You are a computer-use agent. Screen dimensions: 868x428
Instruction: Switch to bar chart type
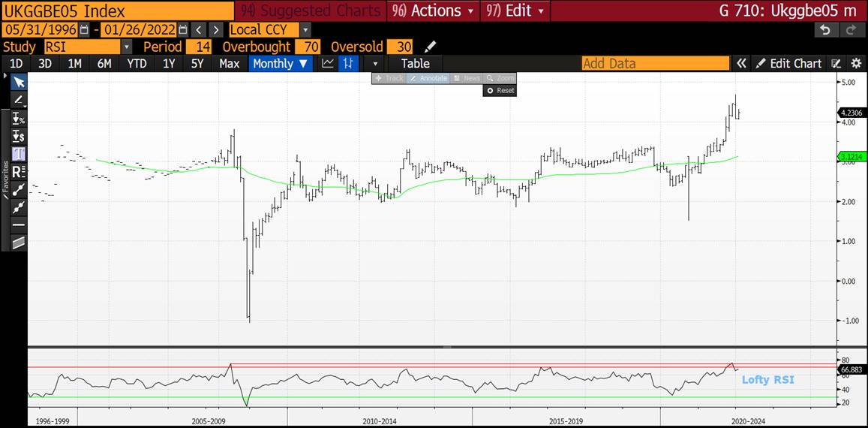(x=348, y=63)
